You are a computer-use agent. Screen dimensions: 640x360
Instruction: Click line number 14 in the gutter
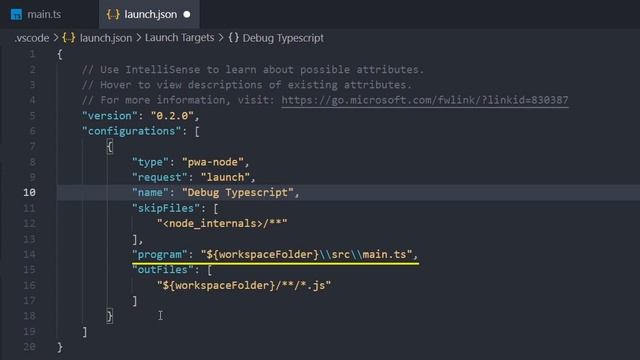29,254
